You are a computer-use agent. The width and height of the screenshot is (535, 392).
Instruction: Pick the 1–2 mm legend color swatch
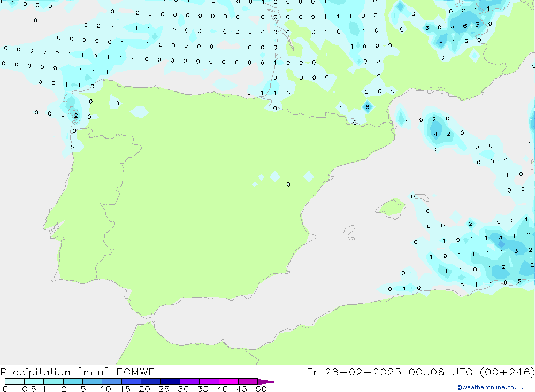pyautogui.click(x=53, y=381)
